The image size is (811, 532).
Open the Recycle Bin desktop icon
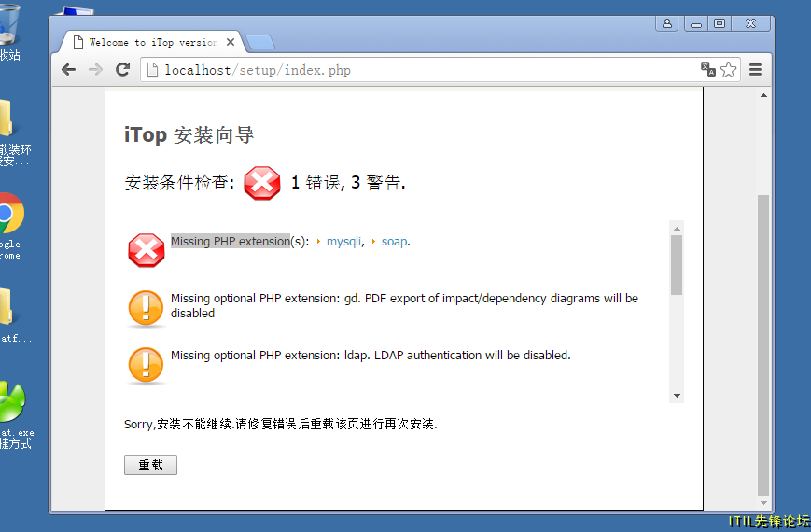9,32
